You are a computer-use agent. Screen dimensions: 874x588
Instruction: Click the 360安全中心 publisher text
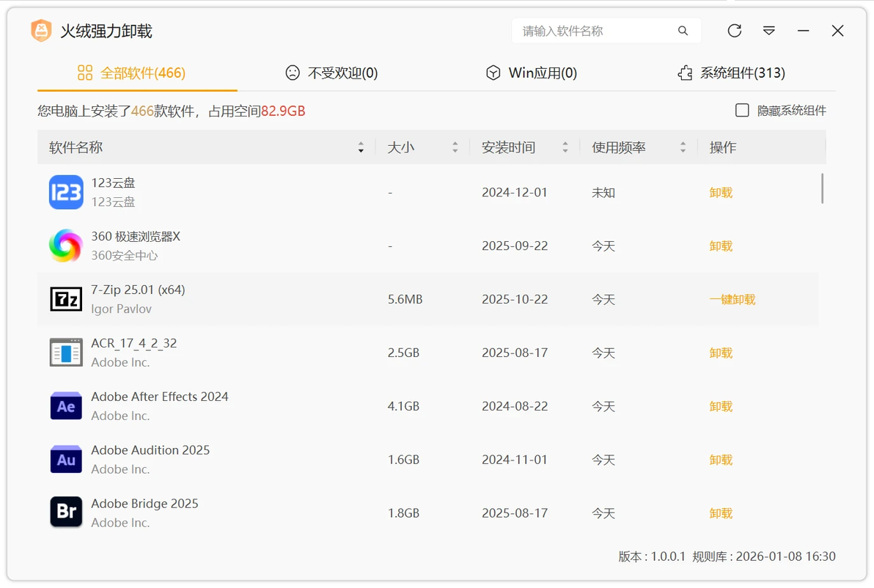(125, 255)
